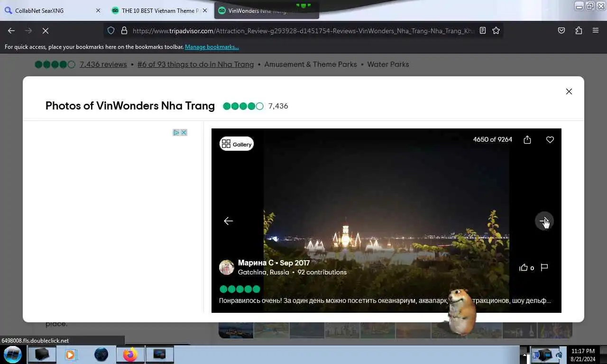The height and width of the screenshot is (364, 607).
Task: Open tracking protection shield icon
Action: pos(111,30)
